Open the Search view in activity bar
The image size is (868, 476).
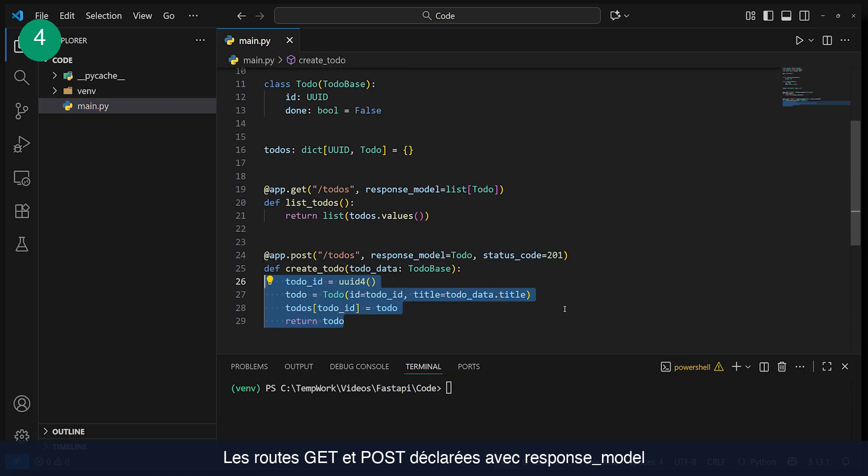[21, 77]
